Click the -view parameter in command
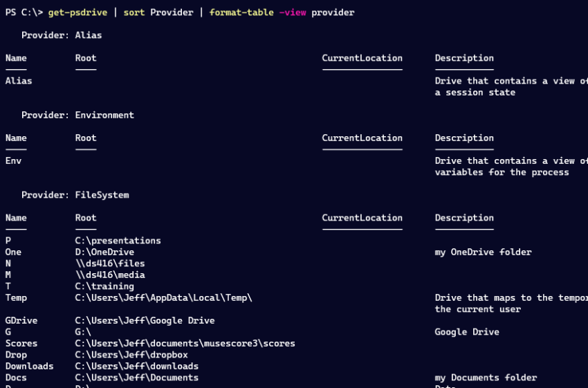Image resolution: width=588 pixels, height=388 pixels. pos(293,12)
